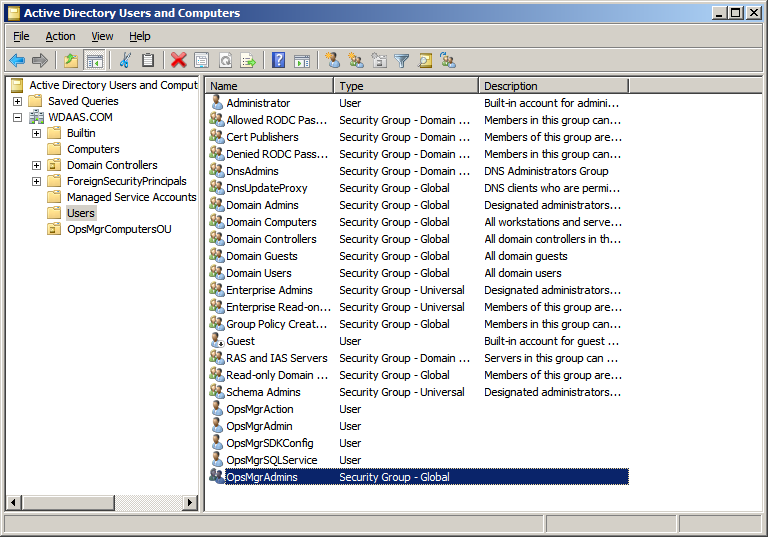
Task: Click the Refresh toolbar icon
Action: [x=225, y=61]
